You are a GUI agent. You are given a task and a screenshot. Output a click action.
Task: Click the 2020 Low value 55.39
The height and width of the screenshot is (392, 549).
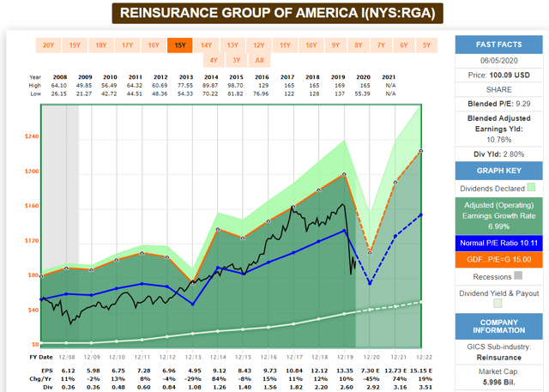coord(362,93)
